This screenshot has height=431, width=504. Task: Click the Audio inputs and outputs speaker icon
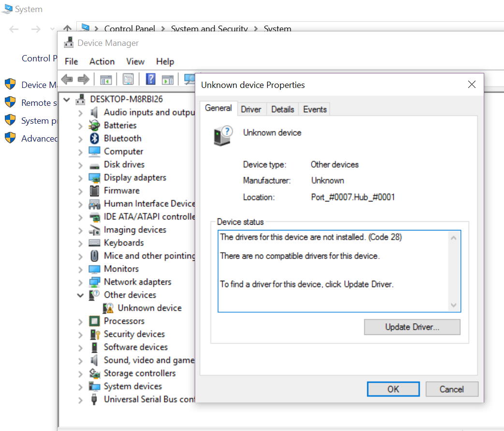[94, 112]
